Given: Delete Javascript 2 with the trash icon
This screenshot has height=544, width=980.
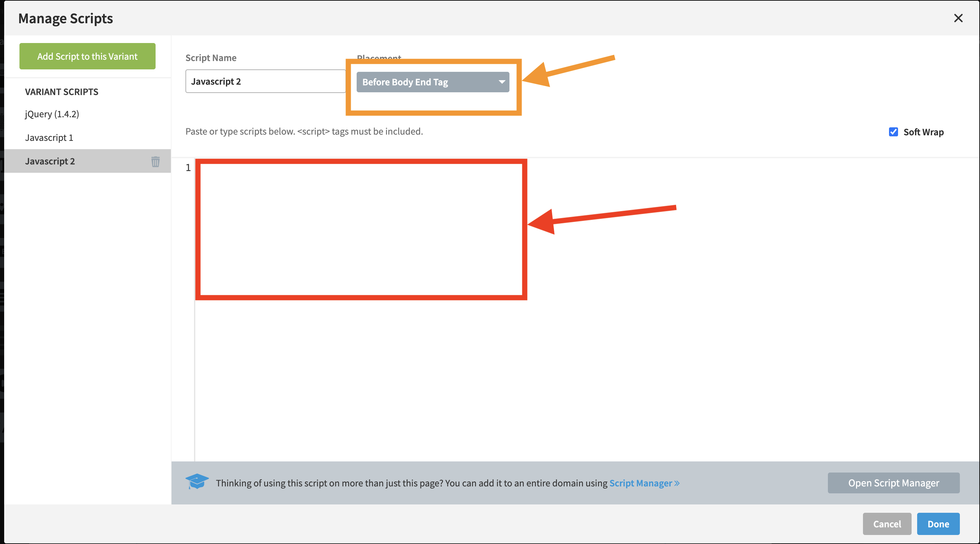Looking at the screenshot, I should 155,162.
